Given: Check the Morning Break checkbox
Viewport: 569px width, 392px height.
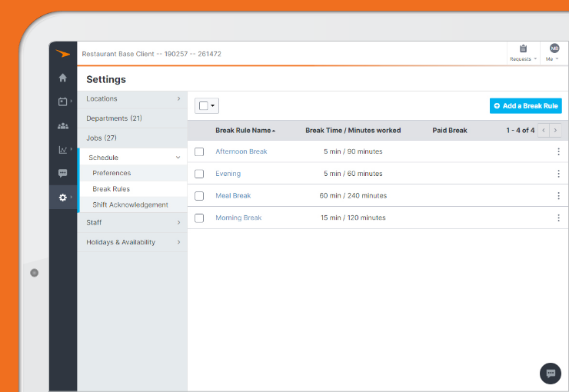Looking at the screenshot, I should coord(199,218).
